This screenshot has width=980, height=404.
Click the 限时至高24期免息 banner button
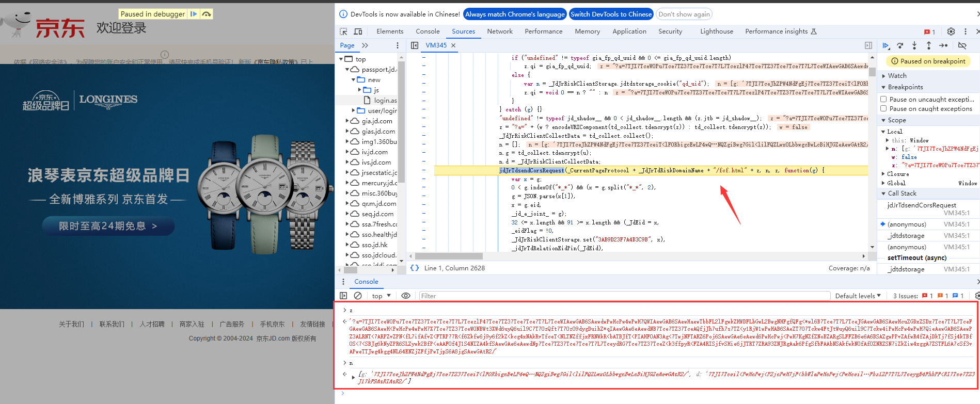click(x=108, y=226)
